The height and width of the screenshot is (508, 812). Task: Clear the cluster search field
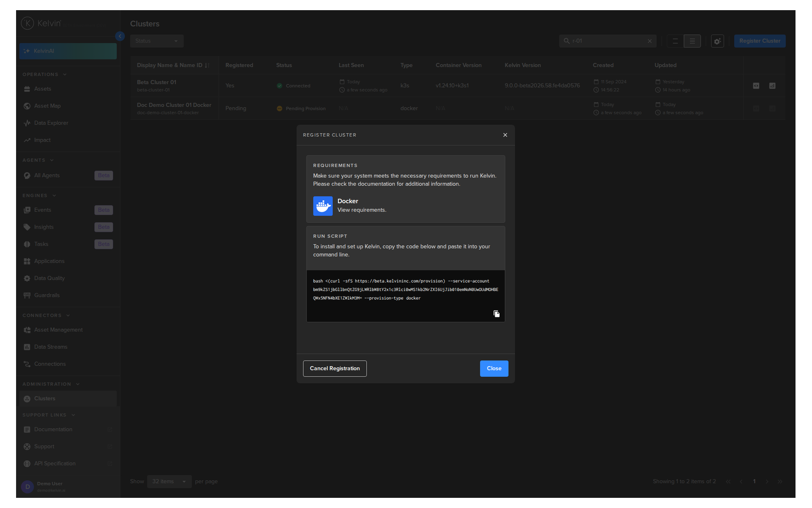650,41
